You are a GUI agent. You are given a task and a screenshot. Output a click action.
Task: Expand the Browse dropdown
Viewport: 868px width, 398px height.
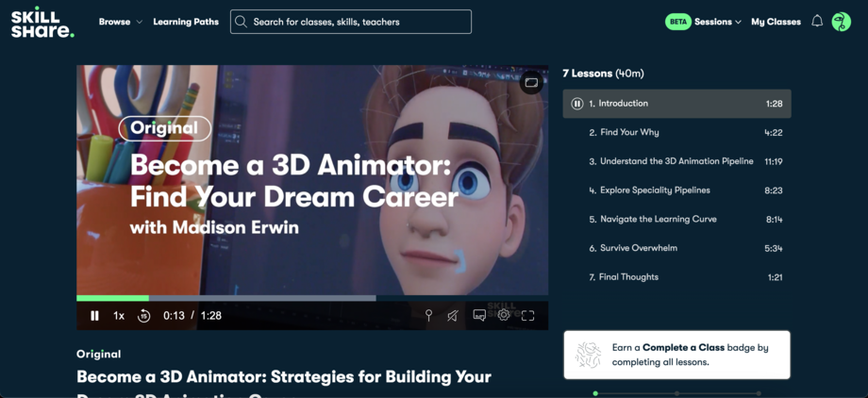point(121,22)
